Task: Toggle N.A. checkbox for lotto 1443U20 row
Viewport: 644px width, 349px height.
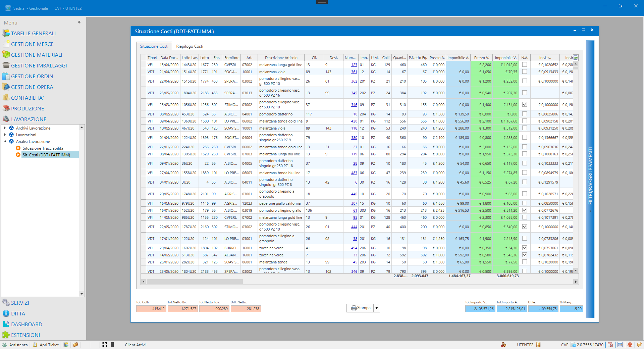Action: click(525, 64)
